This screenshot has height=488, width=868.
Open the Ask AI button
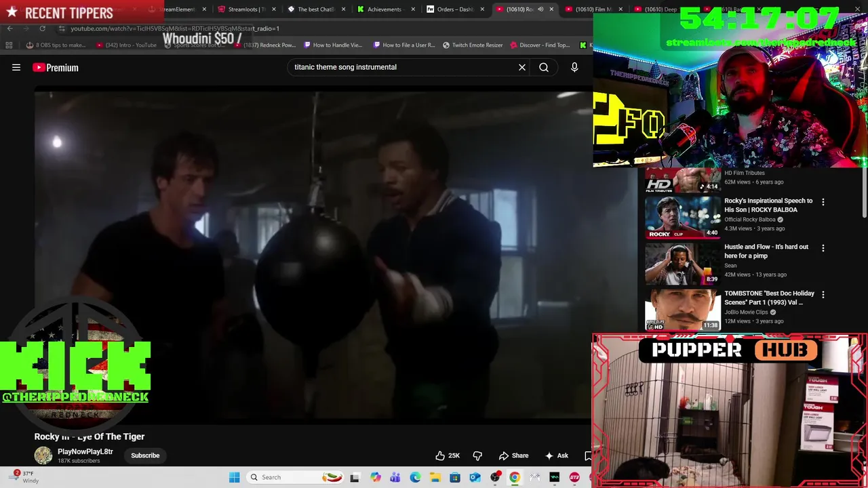click(555, 455)
